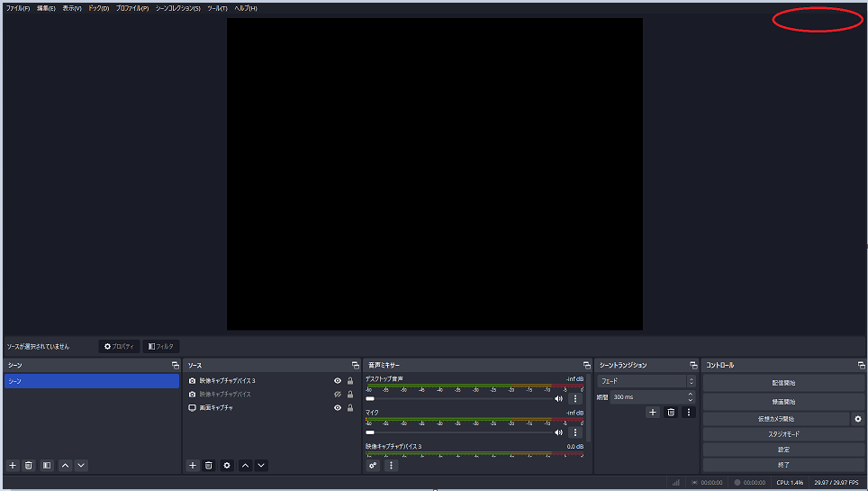Select シーン item in scenes list
868x491 pixels.
[x=92, y=381]
